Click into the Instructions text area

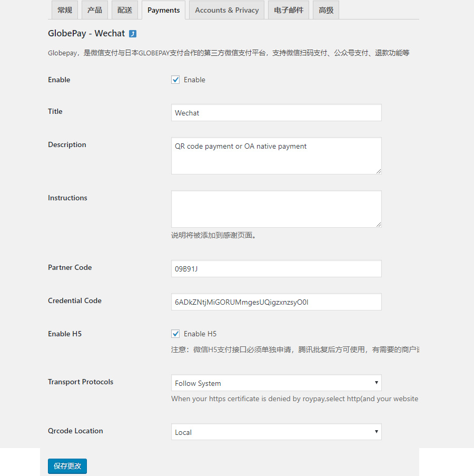click(x=276, y=209)
